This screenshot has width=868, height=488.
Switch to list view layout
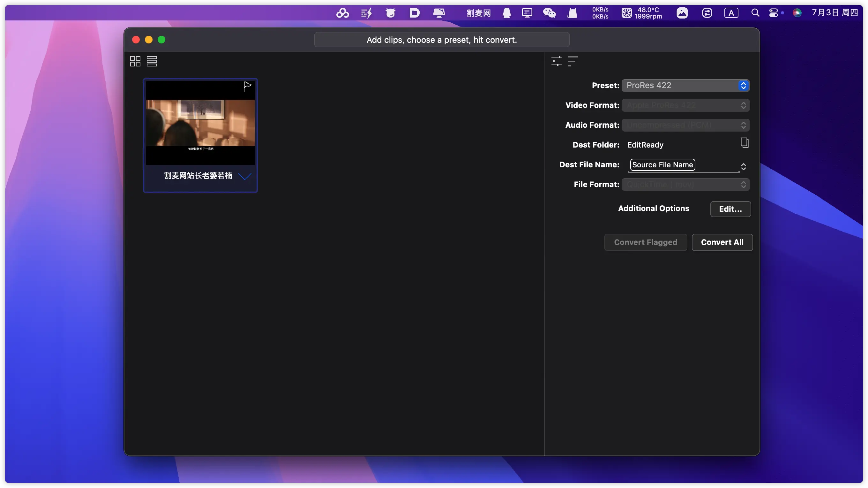(x=152, y=61)
